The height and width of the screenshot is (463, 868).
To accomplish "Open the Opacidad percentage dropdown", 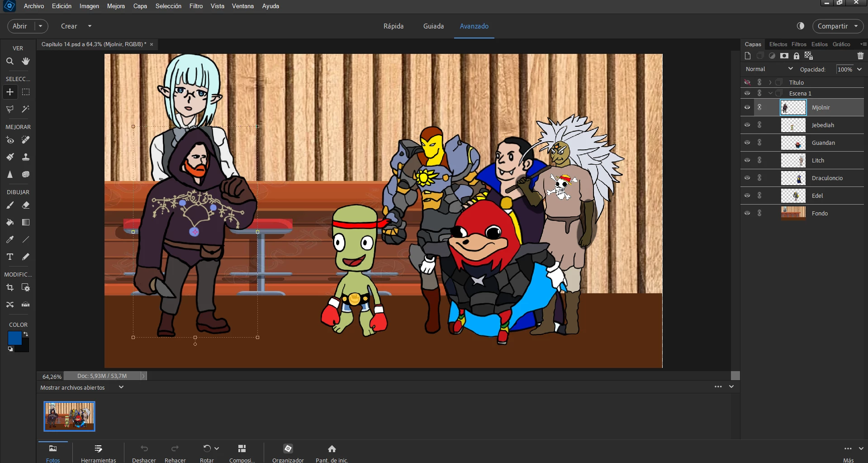I will point(859,69).
